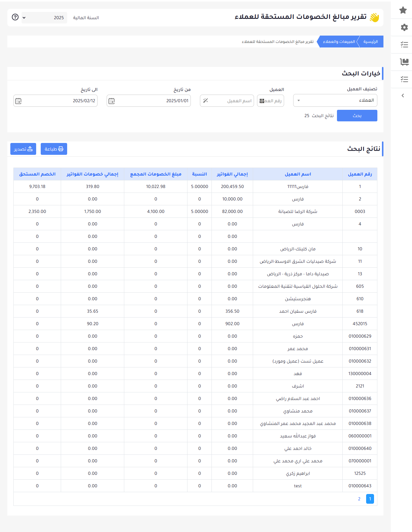Image resolution: width=412 pixels, height=532 pixels.
Task: Click the مبلغ الخصومات المجمع column header
Action: [x=156, y=174]
